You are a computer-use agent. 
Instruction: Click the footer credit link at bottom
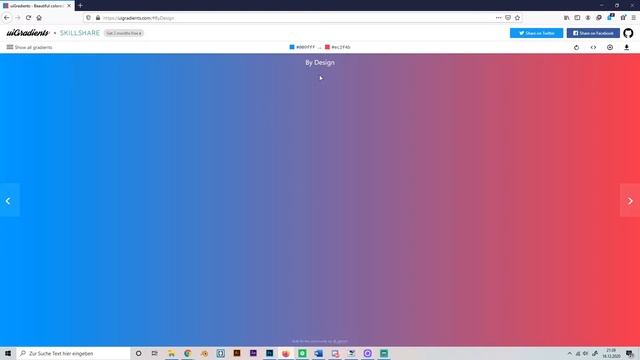[320, 341]
